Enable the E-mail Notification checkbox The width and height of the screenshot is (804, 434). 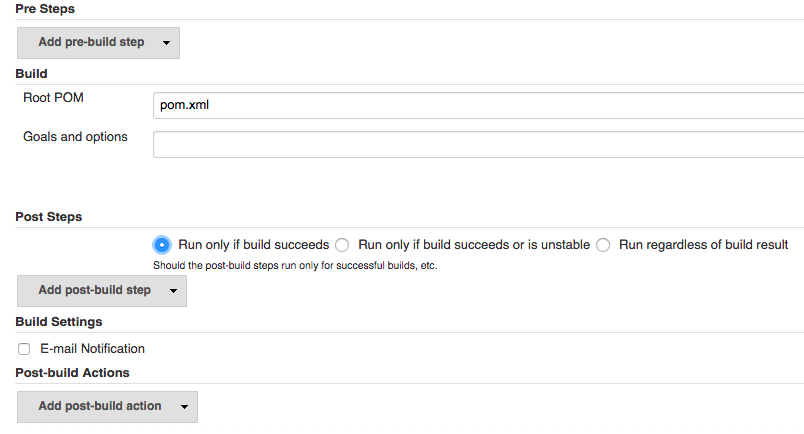tap(24, 349)
